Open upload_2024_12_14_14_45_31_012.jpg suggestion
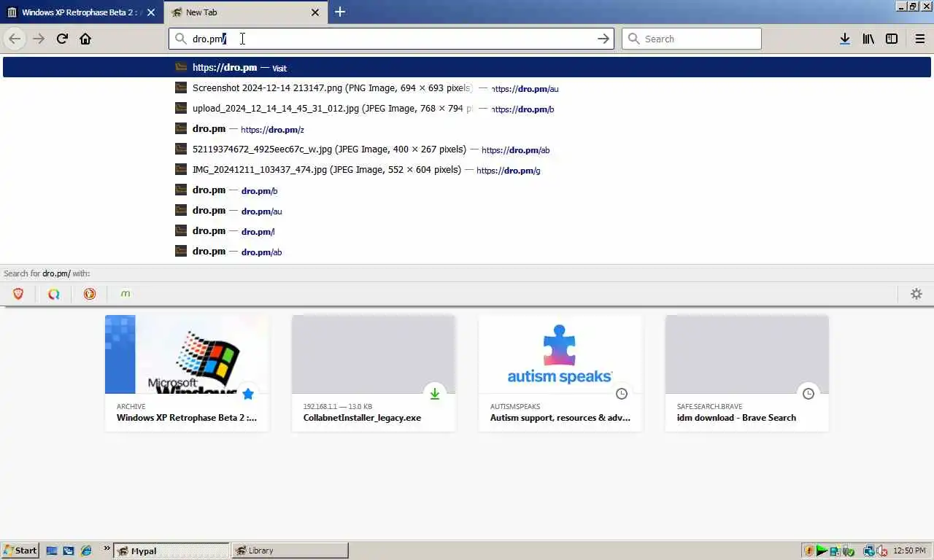This screenshot has height=560, width=934. pos(467,109)
